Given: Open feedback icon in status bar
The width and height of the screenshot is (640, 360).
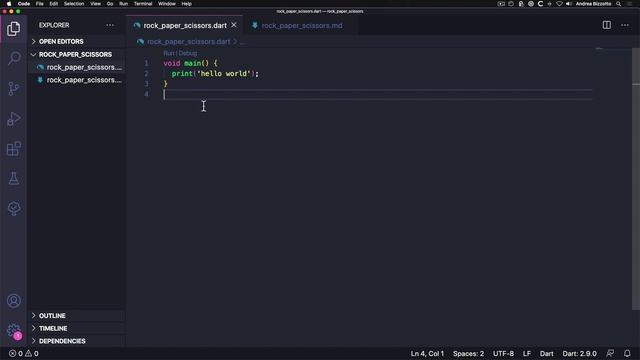Looking at the screenshot, I should tap(610, 353).
